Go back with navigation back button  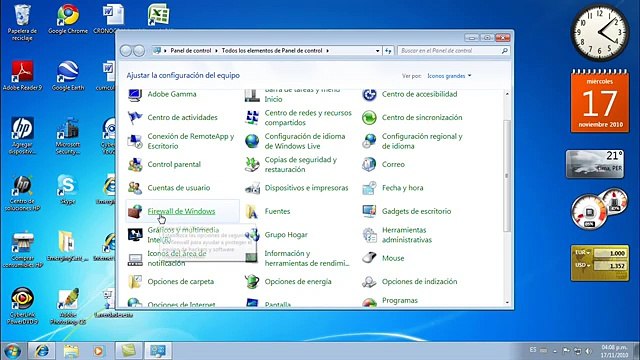(126, 51)
